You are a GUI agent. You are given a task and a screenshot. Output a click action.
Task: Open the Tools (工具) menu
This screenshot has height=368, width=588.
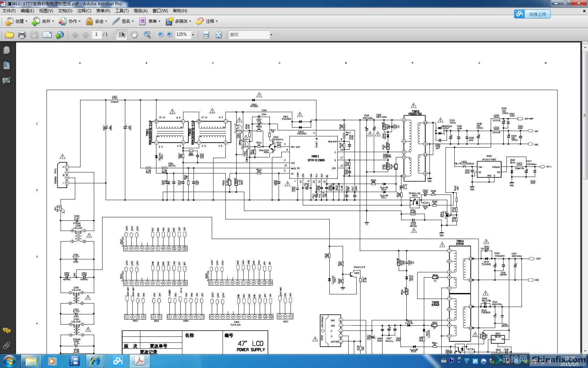[122, 11]
